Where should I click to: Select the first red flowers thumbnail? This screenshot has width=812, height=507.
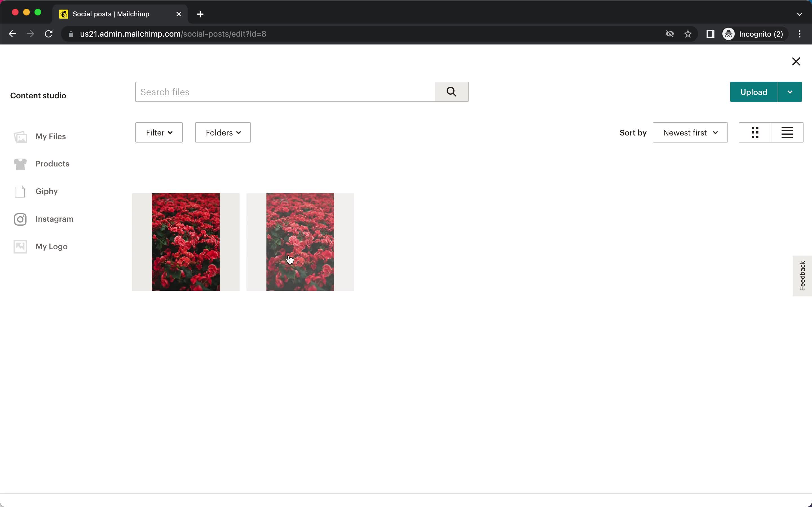186,241
